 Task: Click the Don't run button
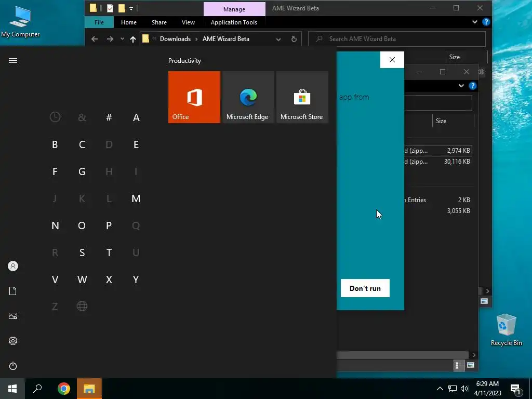[365, 288]
